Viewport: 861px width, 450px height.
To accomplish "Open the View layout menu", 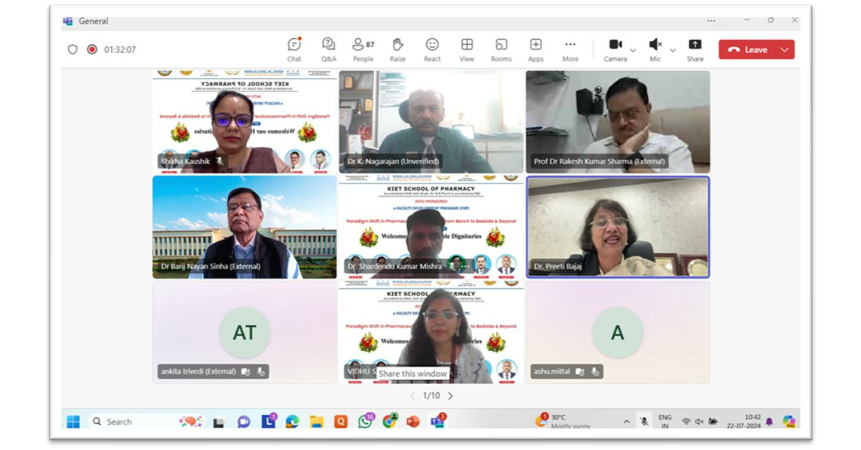I will (467, 49).
